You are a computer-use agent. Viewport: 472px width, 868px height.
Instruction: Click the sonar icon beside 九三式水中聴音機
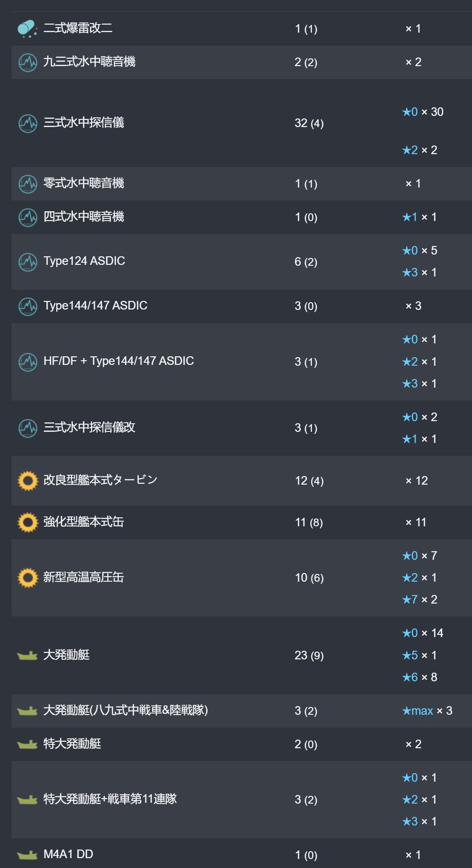tap(28, 63)
